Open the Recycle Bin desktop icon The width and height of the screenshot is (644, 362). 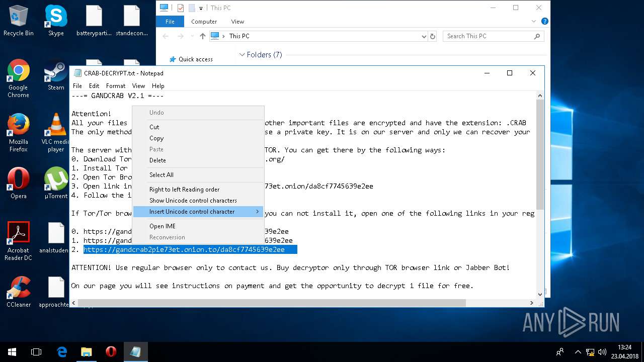click(19, 21)
